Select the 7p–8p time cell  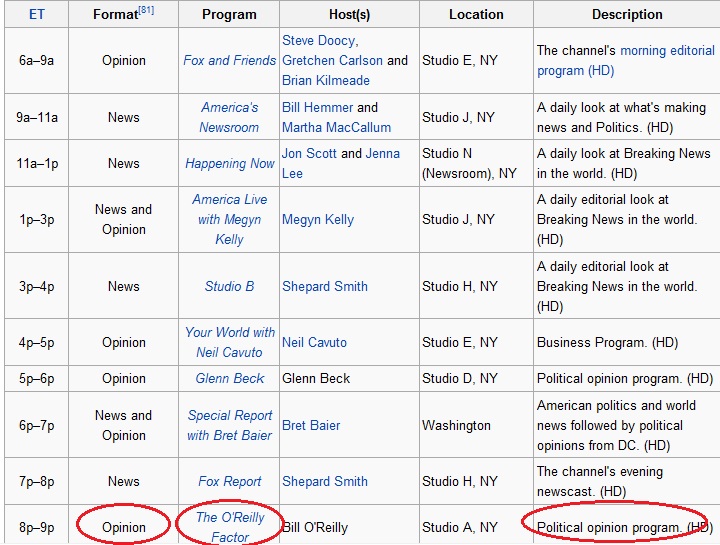(36, 481)
